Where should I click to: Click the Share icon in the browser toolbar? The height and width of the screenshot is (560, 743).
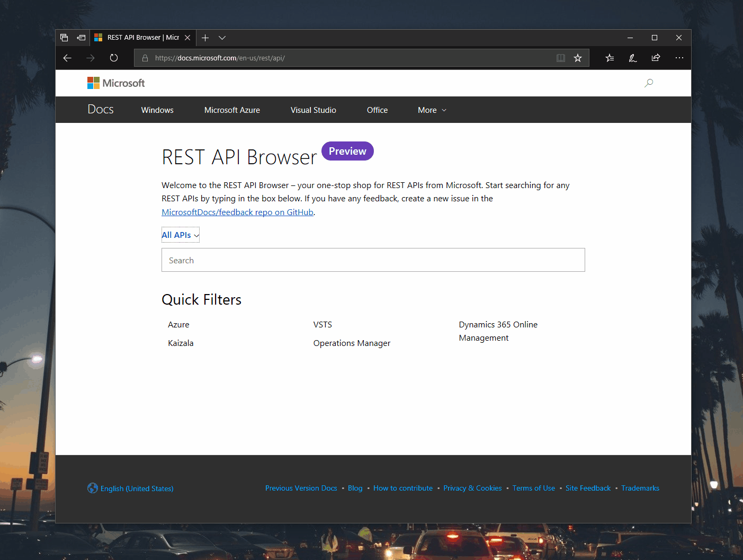(x=656, y=58)
